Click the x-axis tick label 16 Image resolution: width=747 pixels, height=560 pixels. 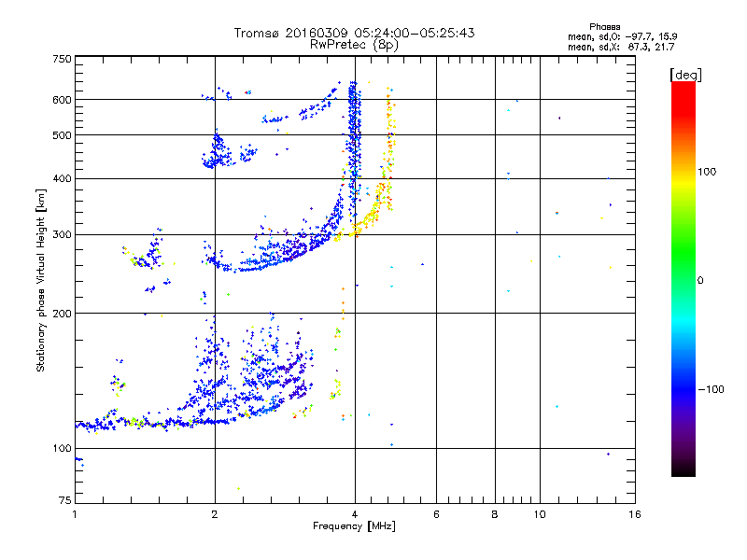click(635, 514)
